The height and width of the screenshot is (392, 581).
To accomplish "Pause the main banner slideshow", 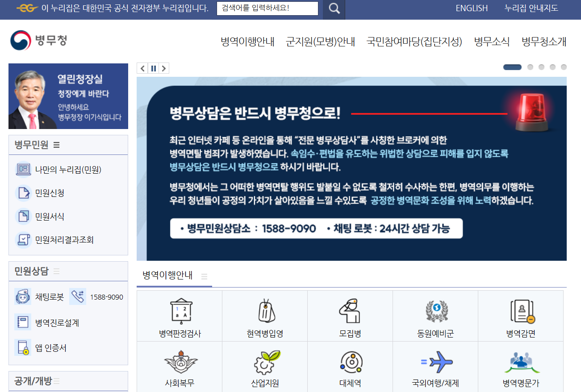I will point(153,68).
